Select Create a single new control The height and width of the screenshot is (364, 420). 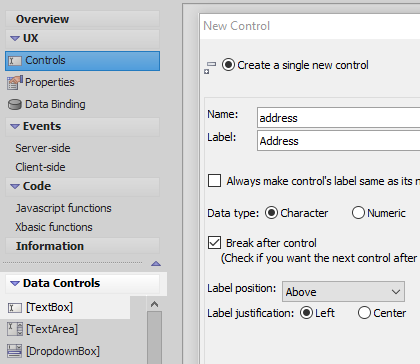pyautogui.click(x=229, y=65)
